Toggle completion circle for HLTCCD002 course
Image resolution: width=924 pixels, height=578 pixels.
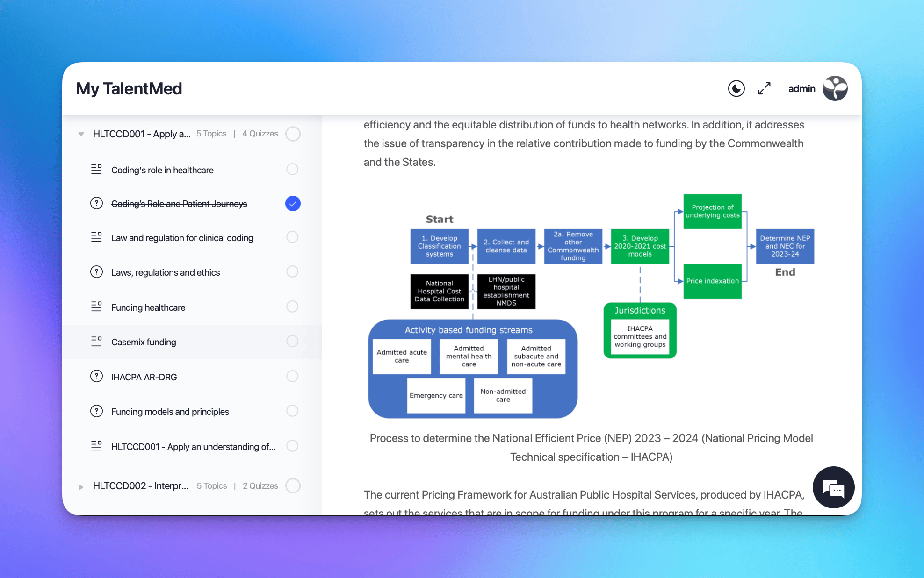293,485
